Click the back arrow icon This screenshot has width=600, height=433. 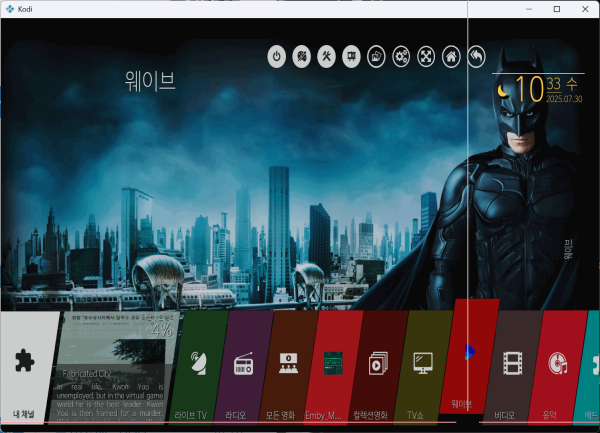pyautogui.click(x=476, y=57)
